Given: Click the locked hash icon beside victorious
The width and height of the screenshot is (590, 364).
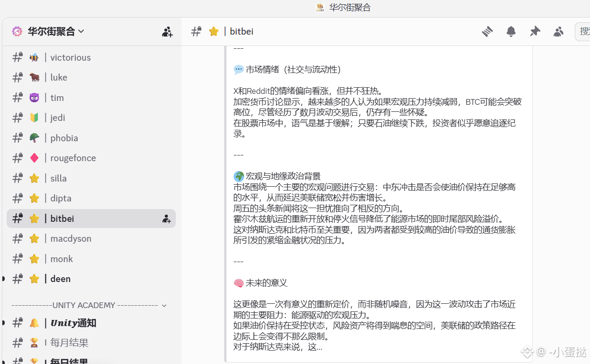Looking at the screenshot, I should (x=18, y=57).
